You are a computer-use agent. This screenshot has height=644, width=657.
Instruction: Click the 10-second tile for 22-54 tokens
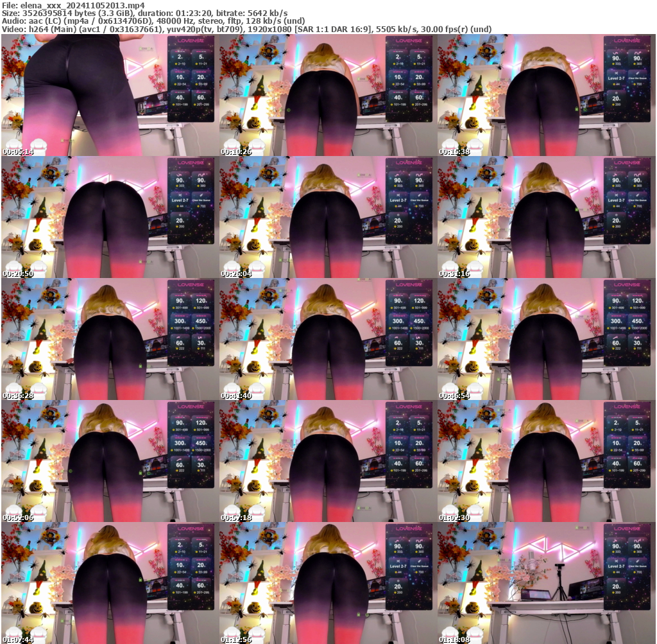pyautogui.click(x=180, y=77)
